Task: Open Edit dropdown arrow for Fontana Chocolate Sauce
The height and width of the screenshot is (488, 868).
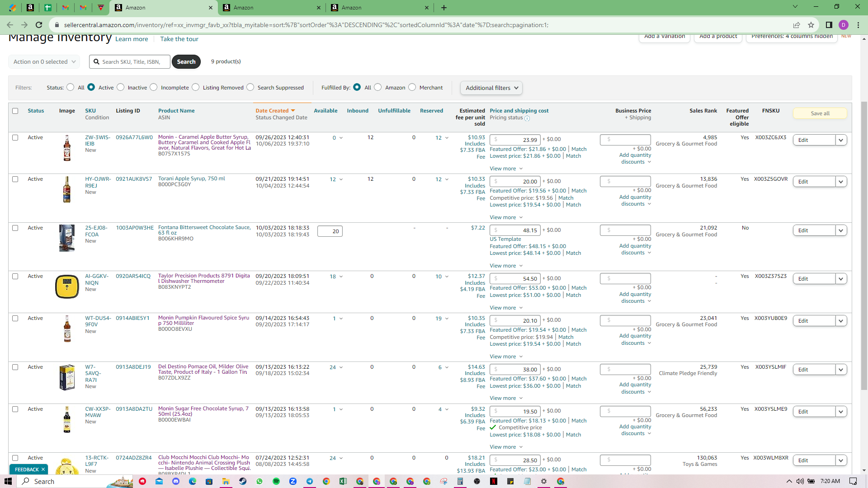Action: tap(841, 230)
